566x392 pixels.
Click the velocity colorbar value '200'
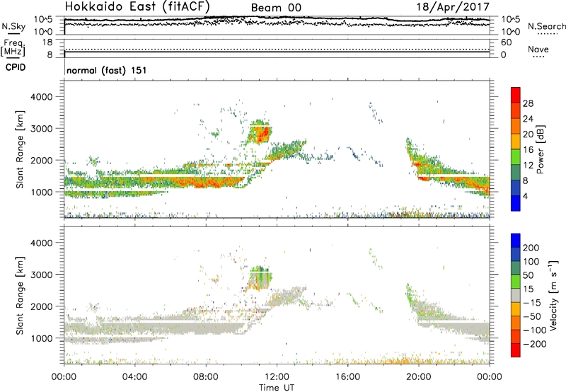point(531,248)
